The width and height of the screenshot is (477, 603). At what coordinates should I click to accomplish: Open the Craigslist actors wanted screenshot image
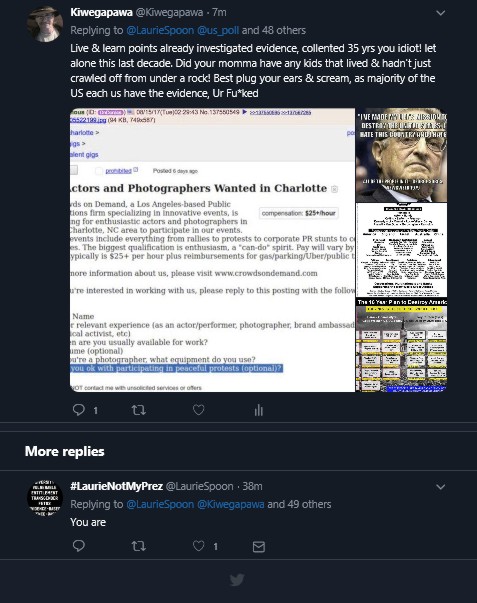pyautogui.click(x=212, y=250)
